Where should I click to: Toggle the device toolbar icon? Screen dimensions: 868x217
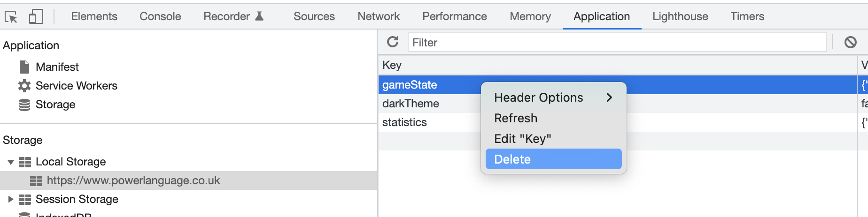tap(36, 17)
